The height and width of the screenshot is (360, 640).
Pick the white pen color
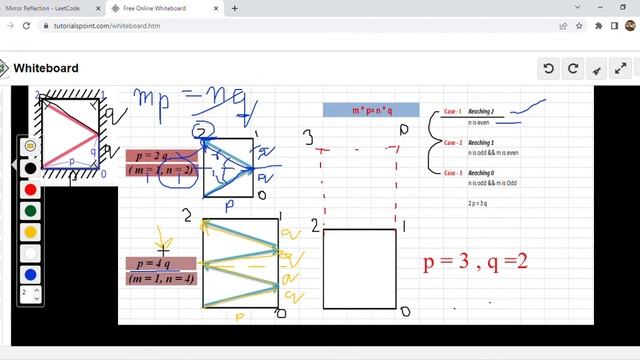[x=30, y=253]
